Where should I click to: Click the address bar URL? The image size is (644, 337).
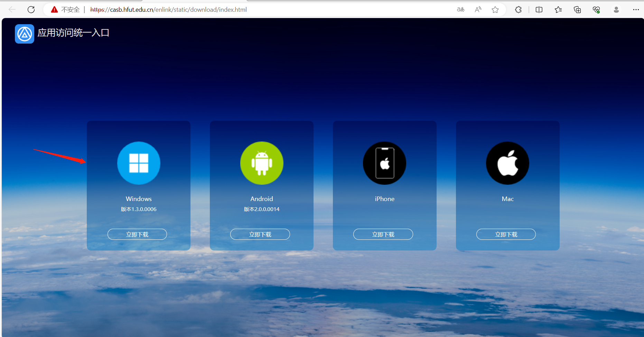tap(168, 10)
